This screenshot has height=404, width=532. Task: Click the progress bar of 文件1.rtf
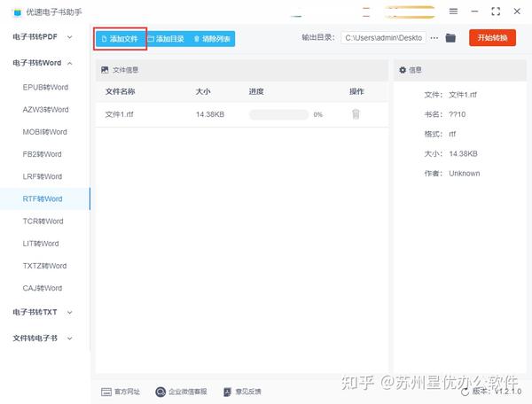278,114
